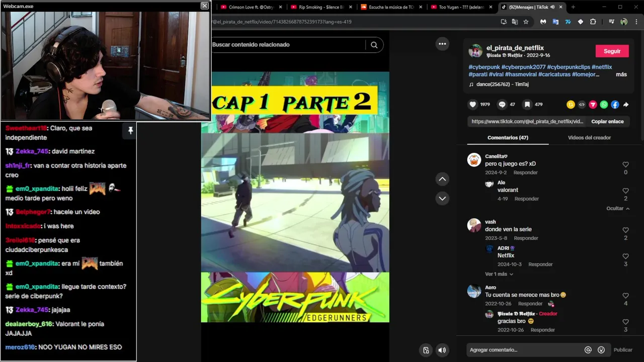Open the 7TV extension icon
The height and width of the screenshot is (362, 644).
click(x=568, y=22)
